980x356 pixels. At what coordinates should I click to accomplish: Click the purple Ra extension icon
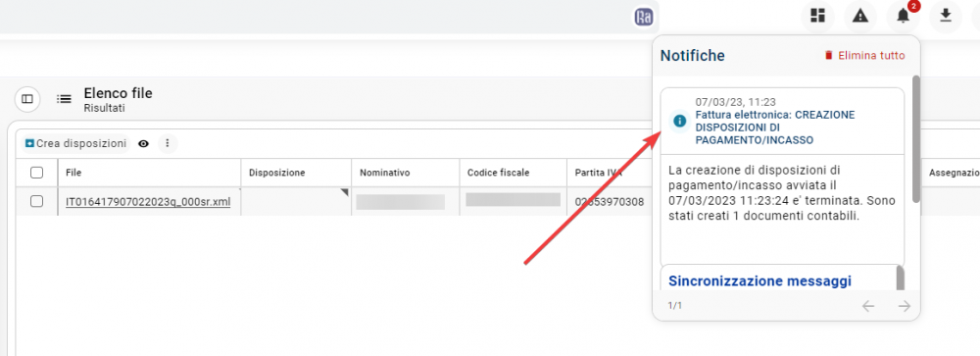point(643,17)
